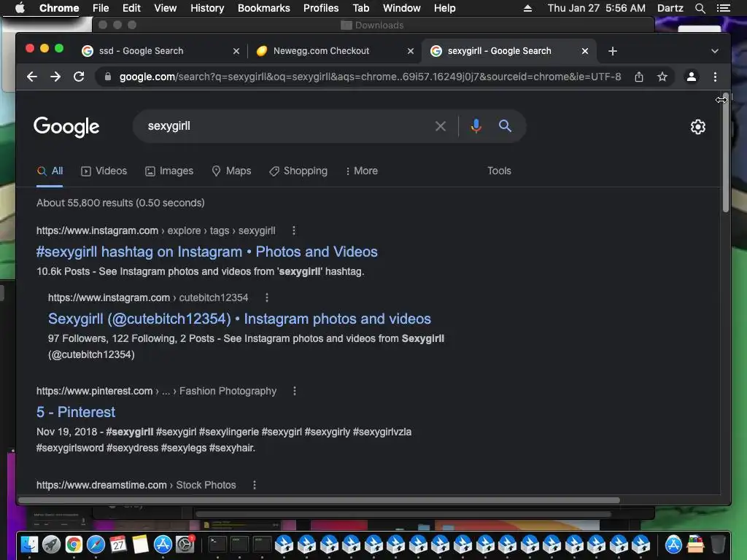
Task: Open options for the dreamstime Stock Photos result
Action: coord(255,485)
